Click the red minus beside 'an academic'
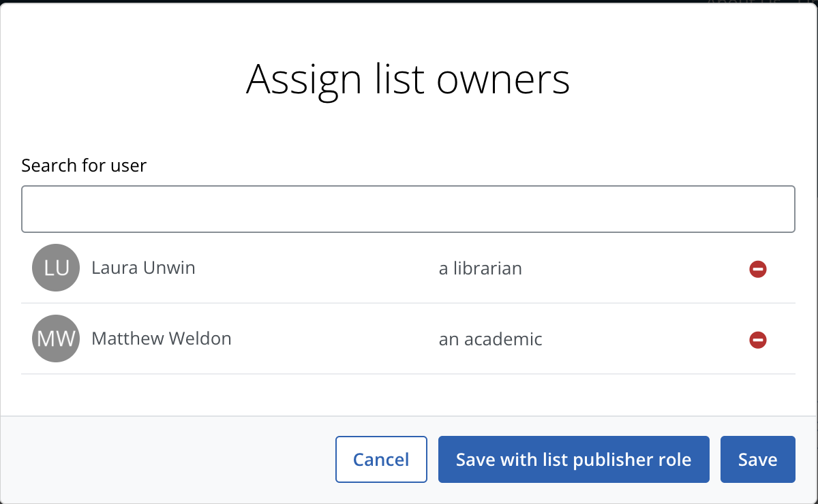Viewport: 818px width, 504px height. [758, 339]
